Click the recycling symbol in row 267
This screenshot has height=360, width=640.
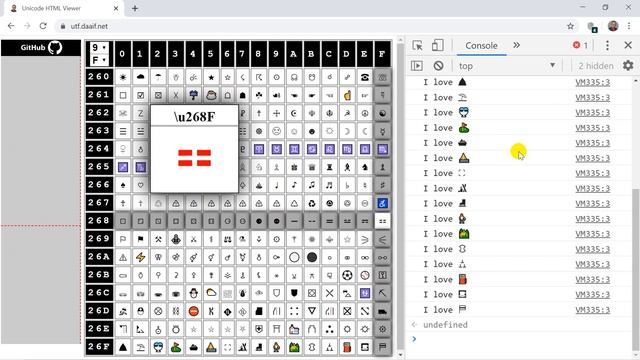[312, 203]
